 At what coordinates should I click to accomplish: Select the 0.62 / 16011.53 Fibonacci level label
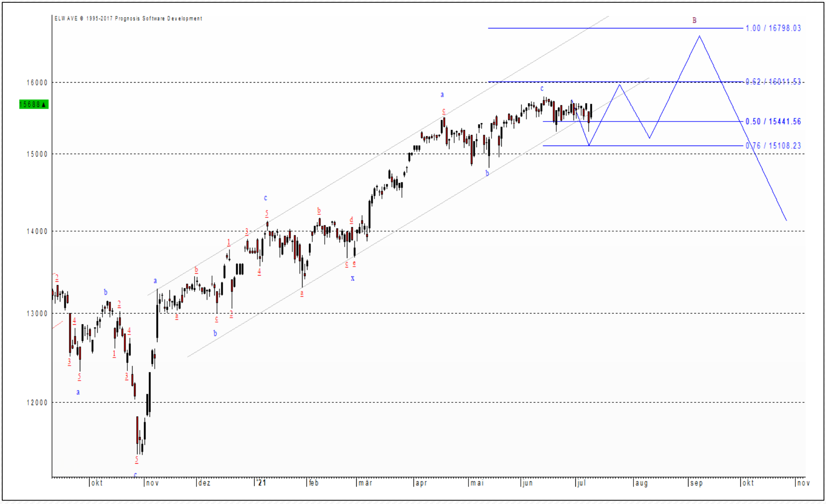click(x=773, y=82)
